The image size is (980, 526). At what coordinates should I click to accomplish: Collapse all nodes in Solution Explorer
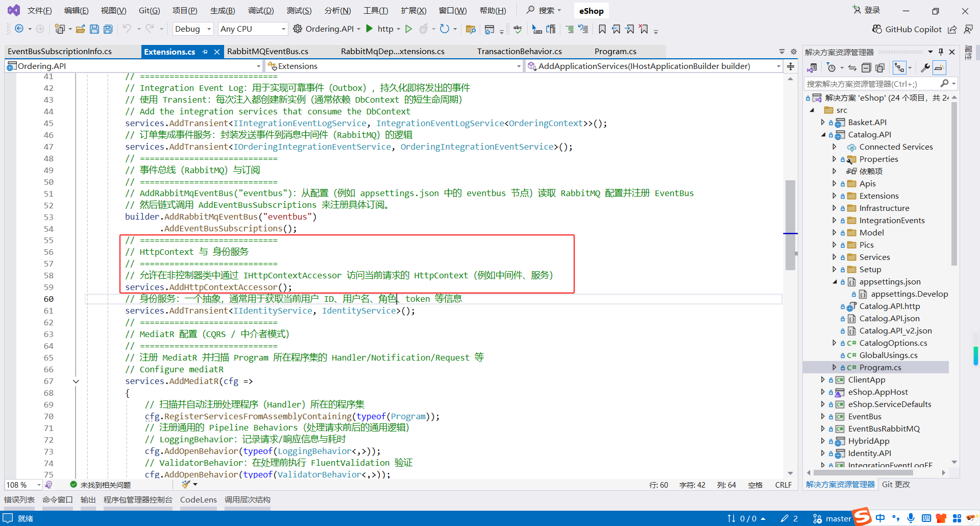[866, 67]
